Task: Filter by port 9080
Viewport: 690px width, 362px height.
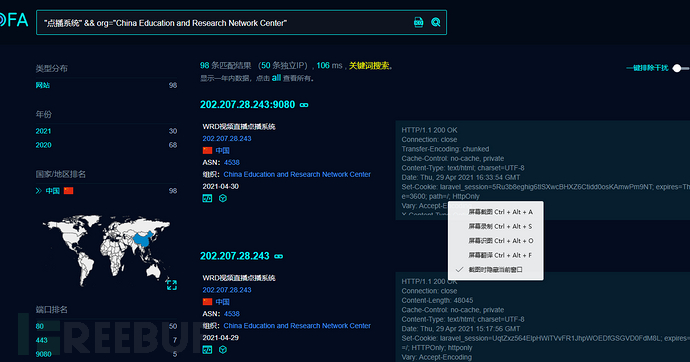Action: click(x=43, y=354)
